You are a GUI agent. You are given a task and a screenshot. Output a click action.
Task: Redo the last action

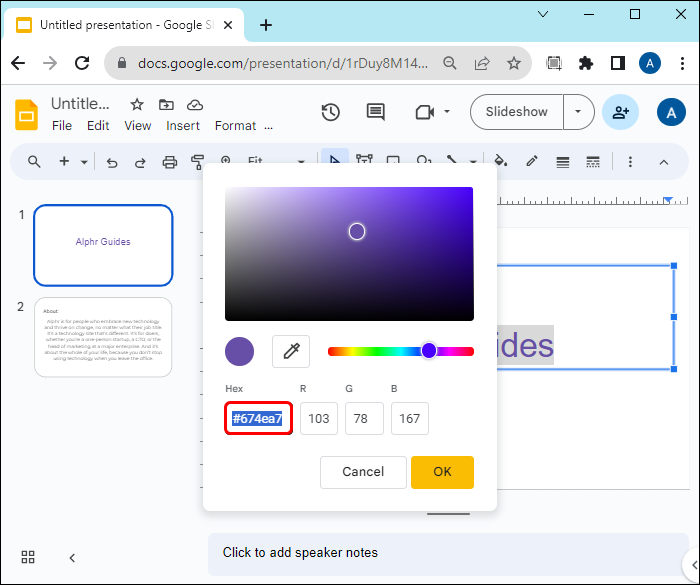pos(140,163)
